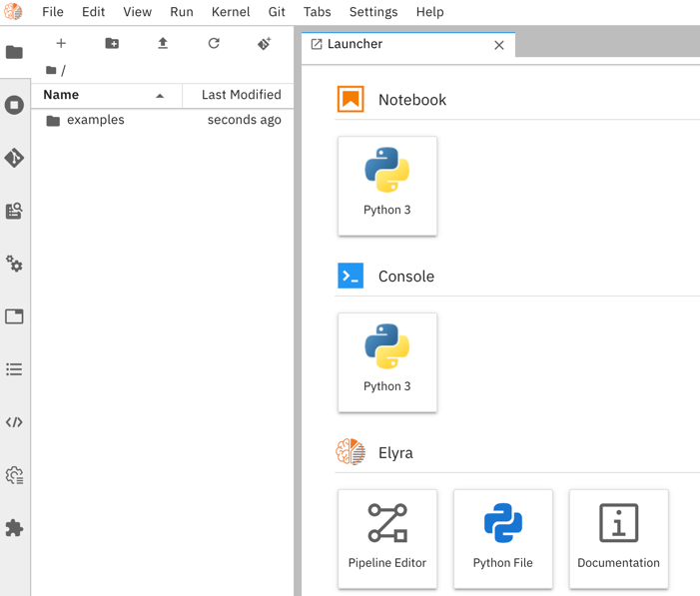
Task: Open the Run menu
Action: tap(182, 12)
